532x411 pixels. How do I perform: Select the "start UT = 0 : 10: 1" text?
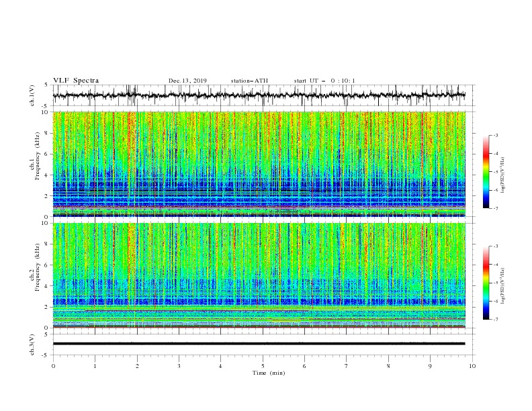click(324, 81)
